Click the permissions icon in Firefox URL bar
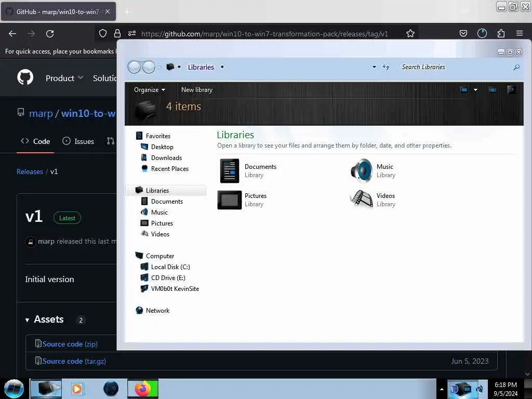Viewport: 532px width, 399px height. pos(132,33)
